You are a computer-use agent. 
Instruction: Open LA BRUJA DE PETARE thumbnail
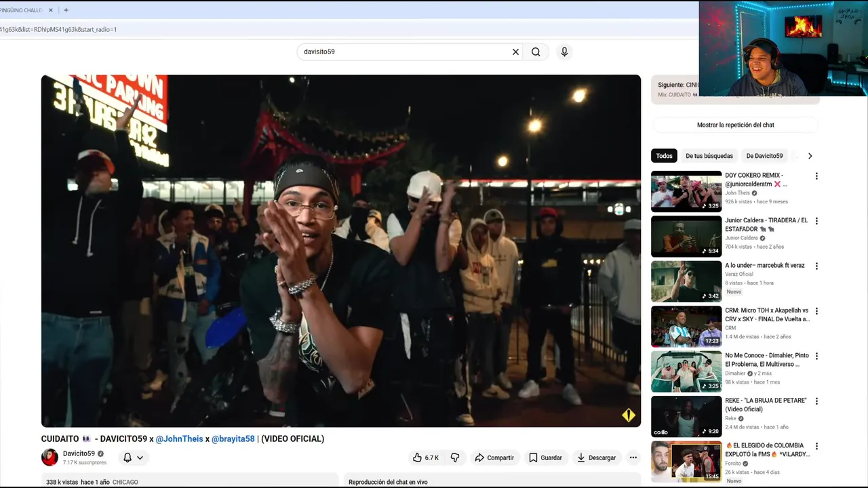click(686, 417)
